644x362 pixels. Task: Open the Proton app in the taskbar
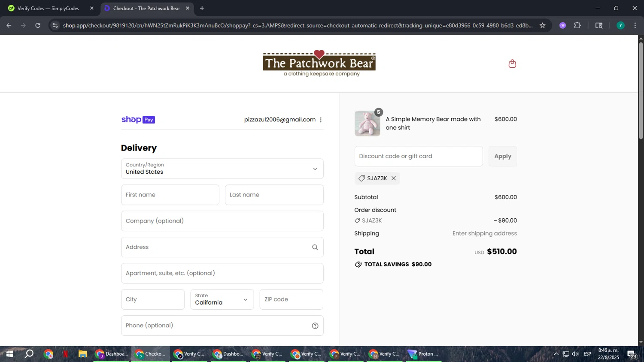tap(424, 354)
